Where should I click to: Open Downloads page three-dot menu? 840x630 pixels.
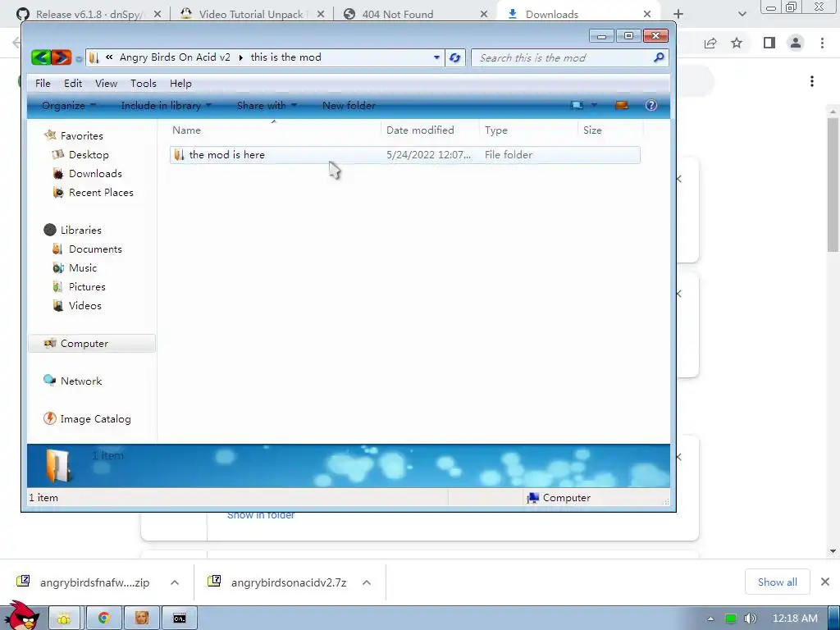[812, 81]
